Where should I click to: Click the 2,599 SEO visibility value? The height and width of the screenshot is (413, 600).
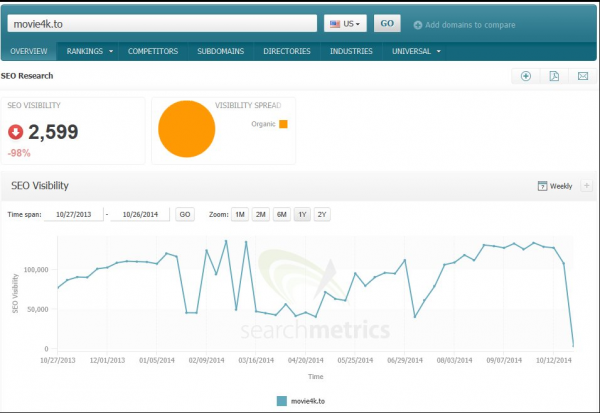pyautogui.click(x=53, y=132)
